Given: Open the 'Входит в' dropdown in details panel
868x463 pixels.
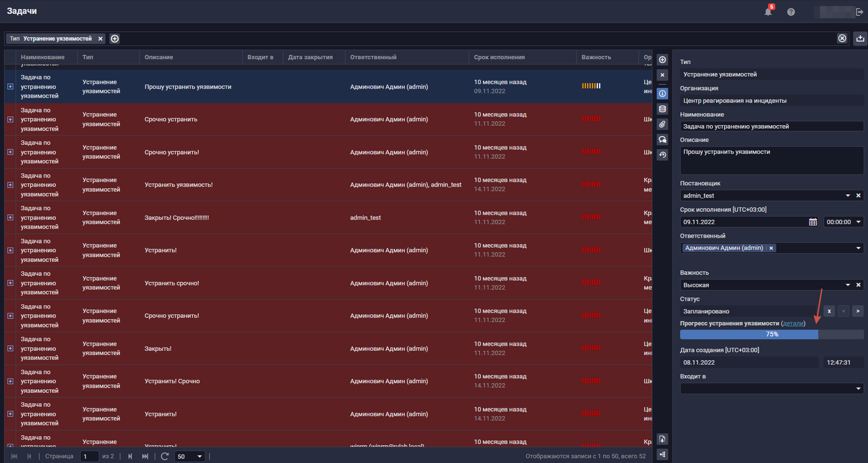Looking at the screenshot, I should coord(858,389).
